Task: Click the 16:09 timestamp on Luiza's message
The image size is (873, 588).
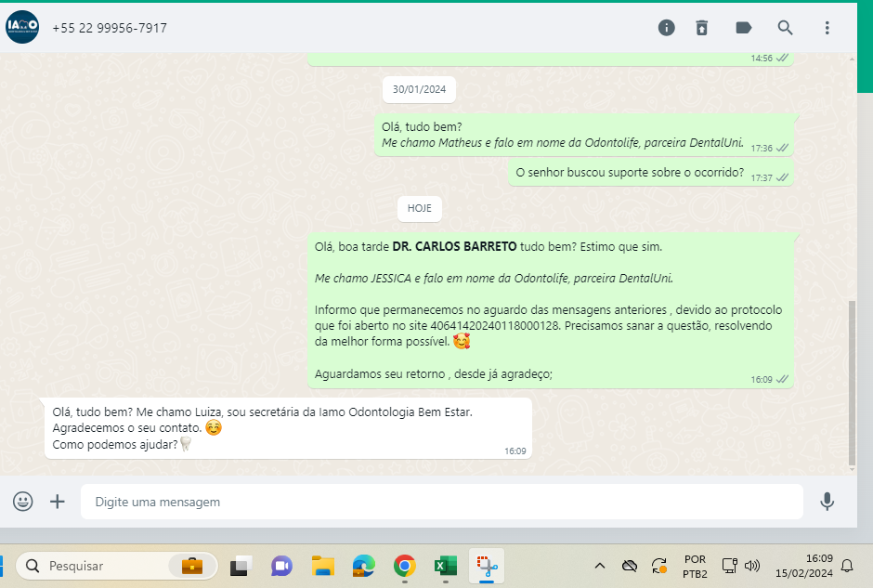Action: point(515,451)
